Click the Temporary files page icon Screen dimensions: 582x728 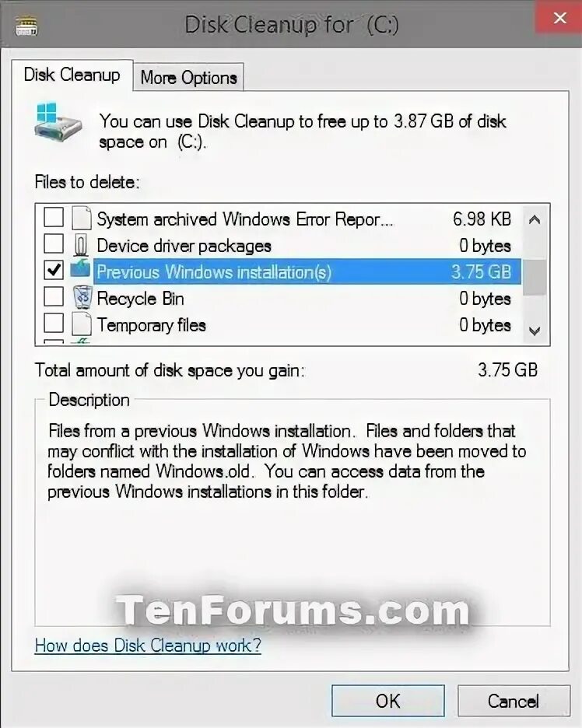(x=81, y=324)
